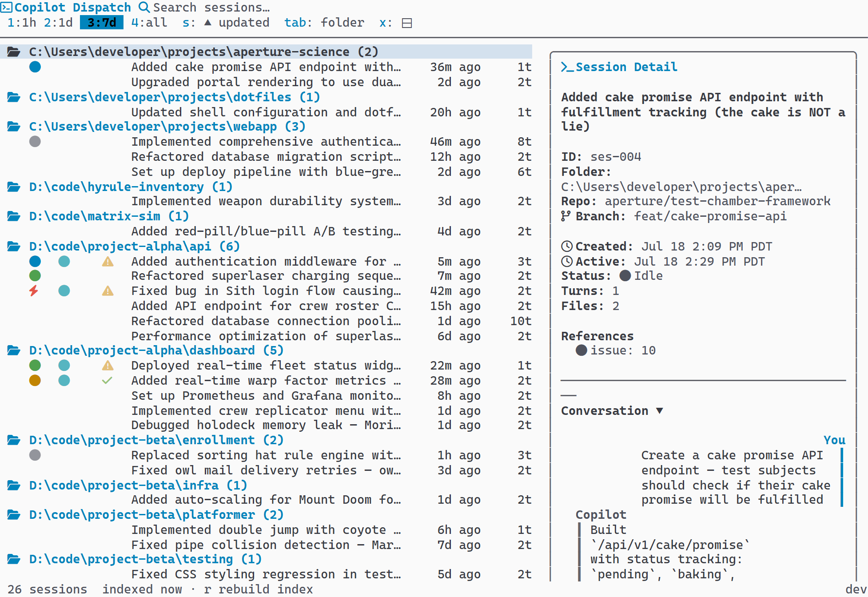868x597 pixels.
Task: Click the Copilot Dispatch terminal icon
Action: pos(6,7)
